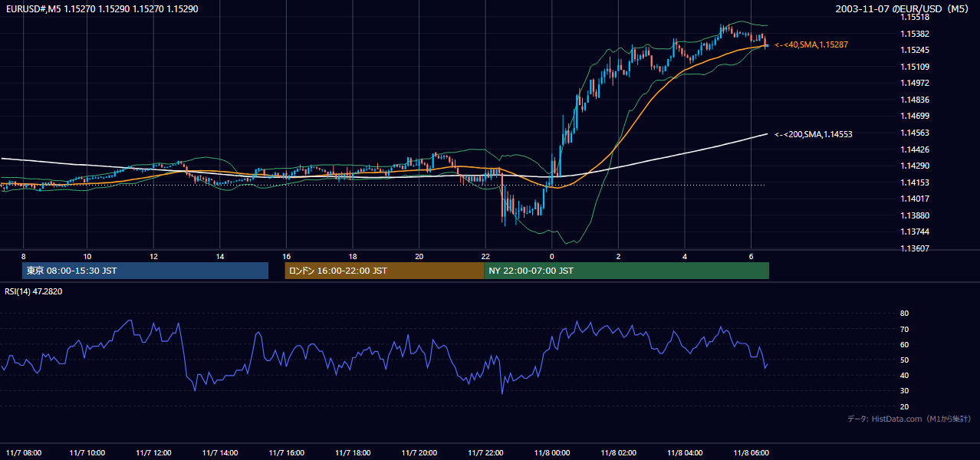Click the 11/8 00:00 time axis label

(551, 452)
